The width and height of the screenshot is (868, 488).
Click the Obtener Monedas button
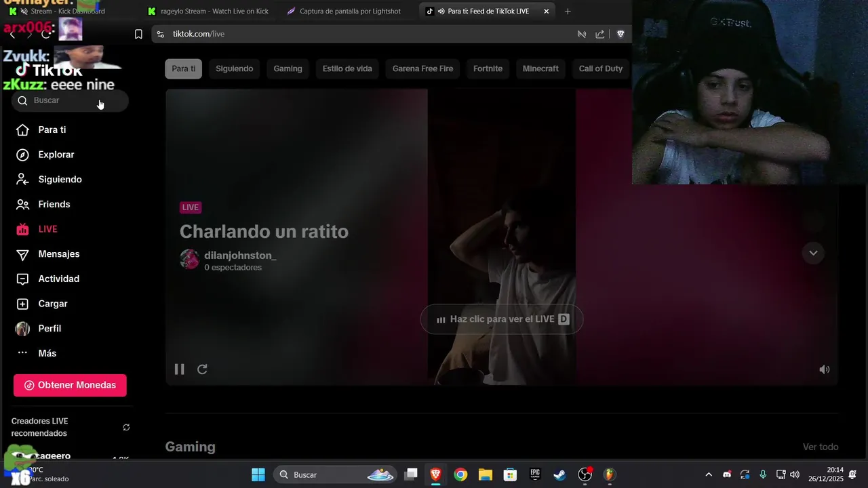(x=70, y=385)
